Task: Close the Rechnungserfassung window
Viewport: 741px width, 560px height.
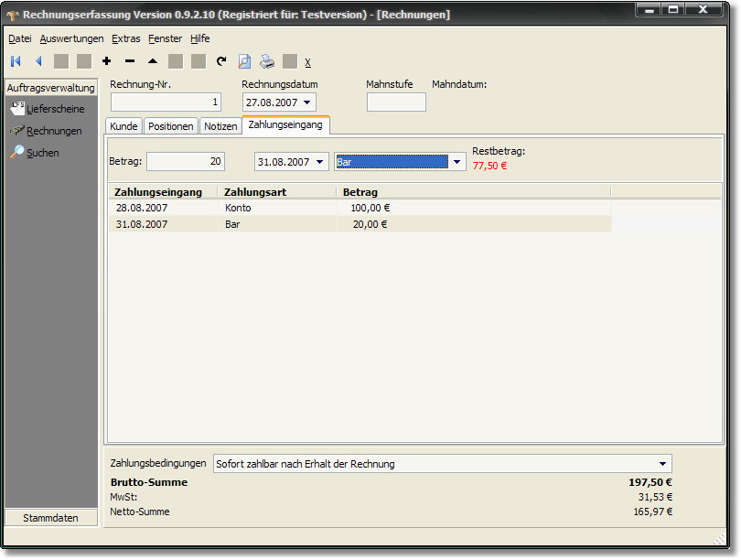Action: coord(703,9)
